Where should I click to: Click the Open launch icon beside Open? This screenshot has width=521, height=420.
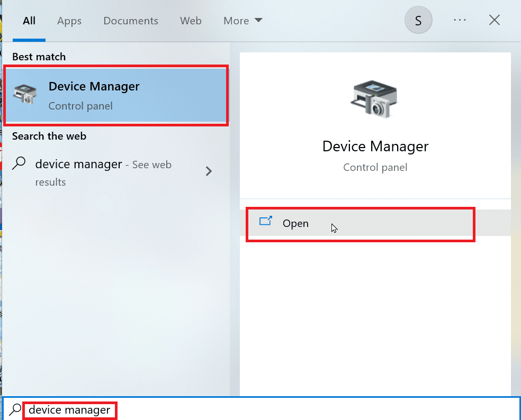point(265,223)
